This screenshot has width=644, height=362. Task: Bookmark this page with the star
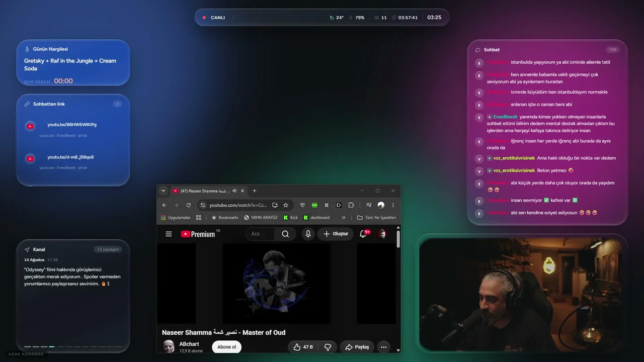pos(286,205)
